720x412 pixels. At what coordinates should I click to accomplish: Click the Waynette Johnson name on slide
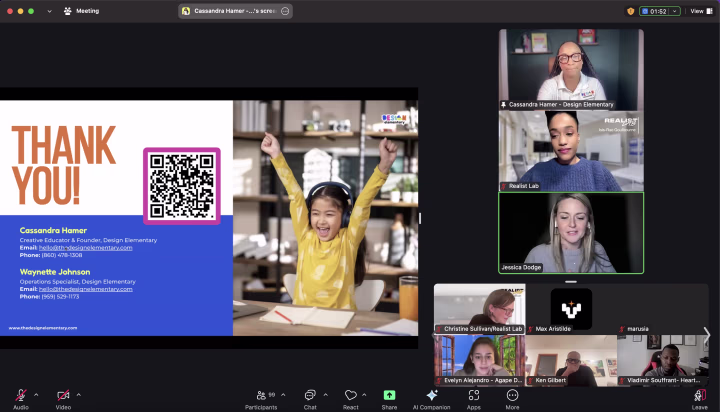[x=55, y=272]
